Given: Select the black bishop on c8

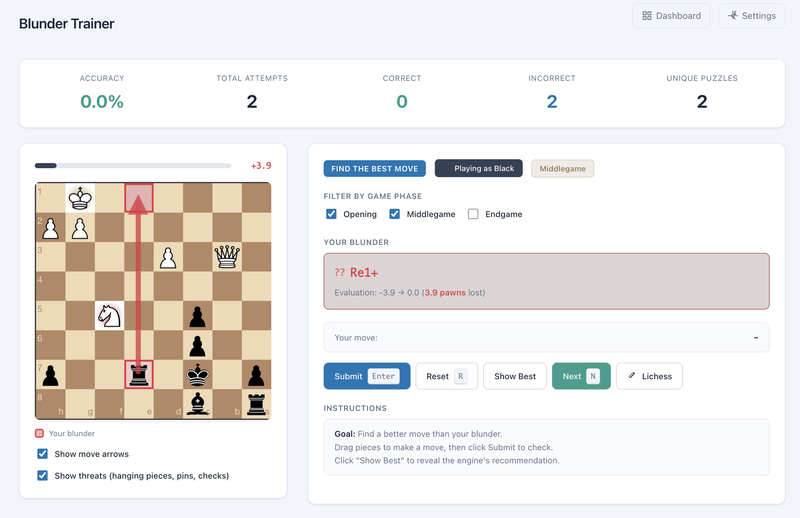Looking at the screenshot, I should point(197,404).
